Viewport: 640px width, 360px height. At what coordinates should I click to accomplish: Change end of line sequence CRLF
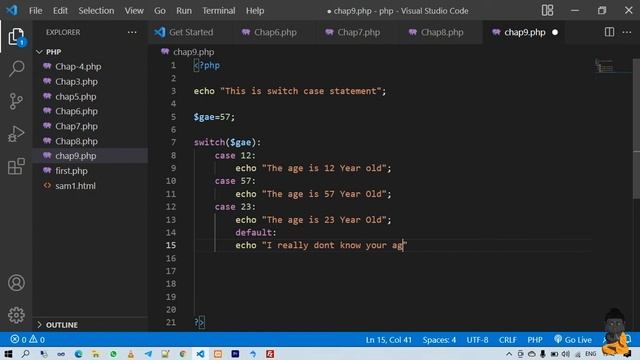[x=507, y=340]
